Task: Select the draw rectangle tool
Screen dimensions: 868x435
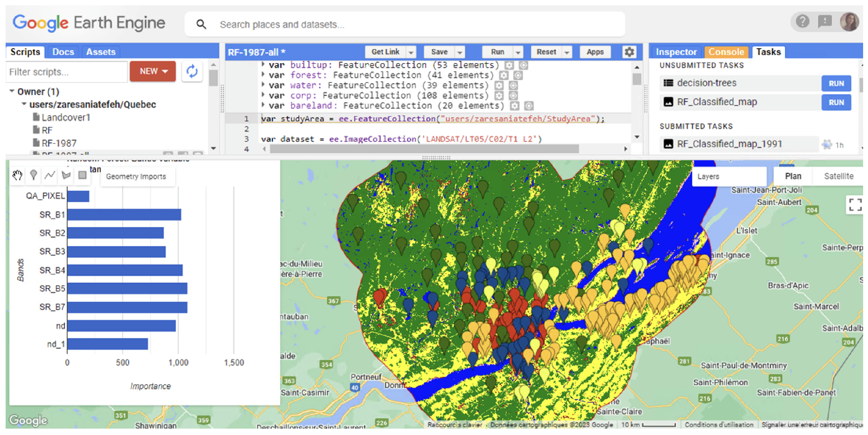Action: pos(82,175)
